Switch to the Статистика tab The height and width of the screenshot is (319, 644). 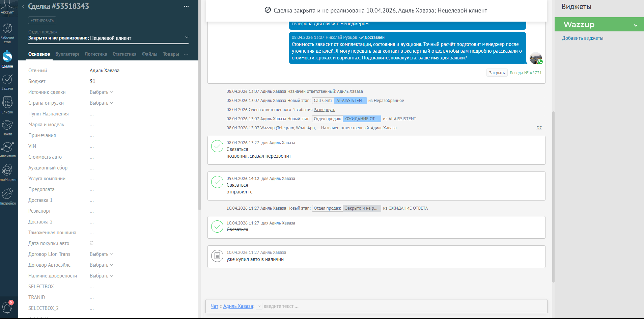(124, 54)
